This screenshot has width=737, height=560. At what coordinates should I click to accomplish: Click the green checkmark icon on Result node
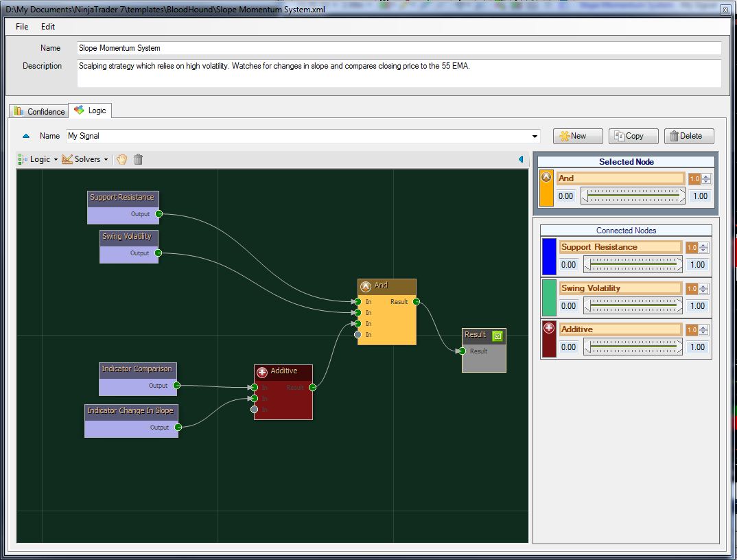coord(498,336)
